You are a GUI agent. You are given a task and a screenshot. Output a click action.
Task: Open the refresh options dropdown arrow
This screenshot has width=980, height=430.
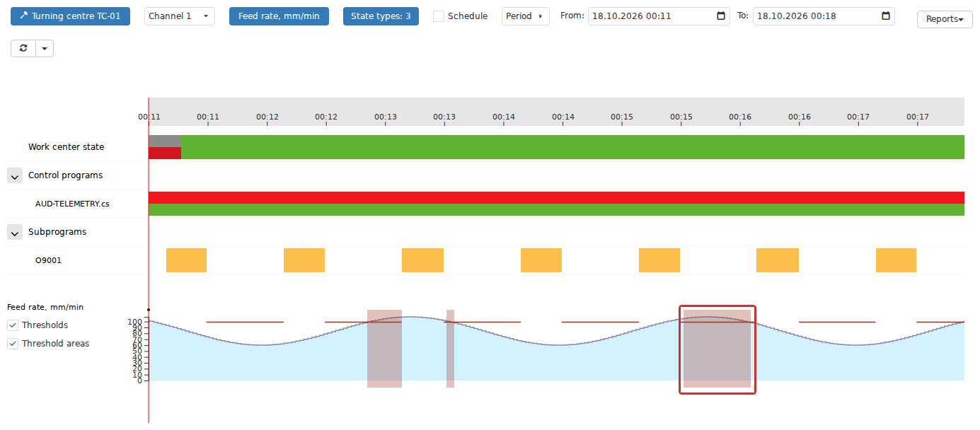(45, 48)
